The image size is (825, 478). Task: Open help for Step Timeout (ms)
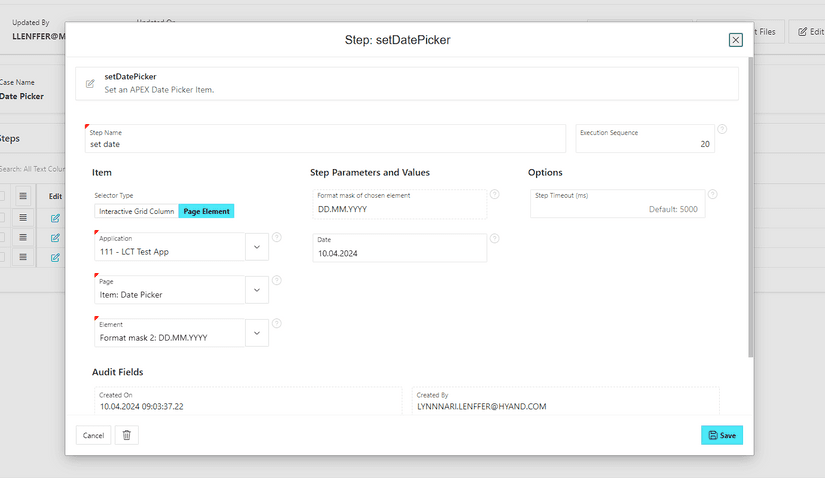(x=712, y=194)
